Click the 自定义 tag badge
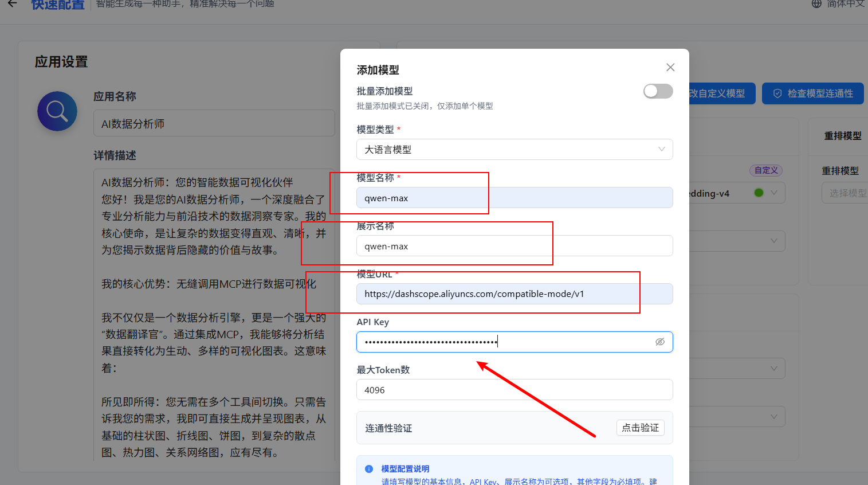The image size is (868, 485). click(x=766, y=170)
